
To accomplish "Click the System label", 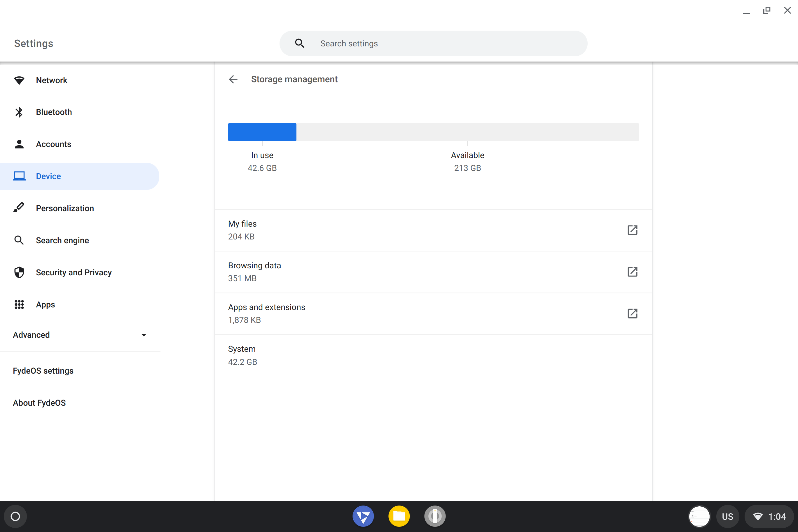I will pyautogui.click(x=242, y=349).
